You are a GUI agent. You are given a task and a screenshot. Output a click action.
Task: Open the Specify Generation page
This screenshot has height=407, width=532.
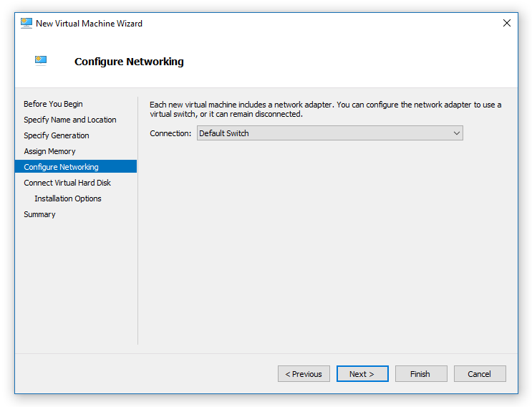pyautogui.click(x=57, y=135)
